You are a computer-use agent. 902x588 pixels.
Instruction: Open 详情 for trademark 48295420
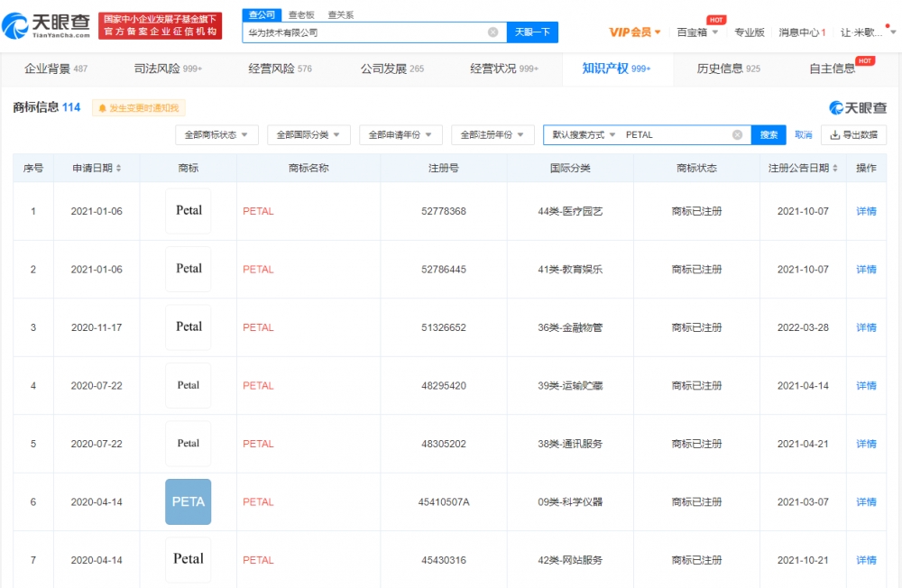pos(866,385)
